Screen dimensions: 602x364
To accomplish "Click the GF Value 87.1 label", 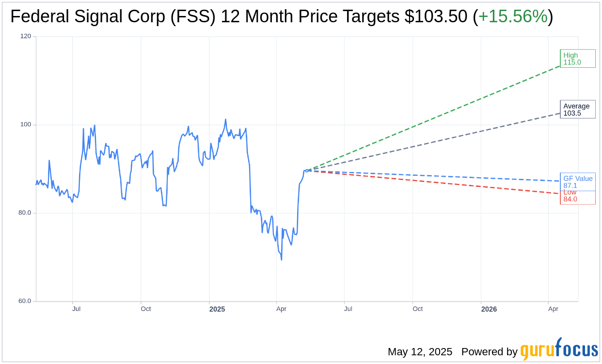I will (578, 182).
